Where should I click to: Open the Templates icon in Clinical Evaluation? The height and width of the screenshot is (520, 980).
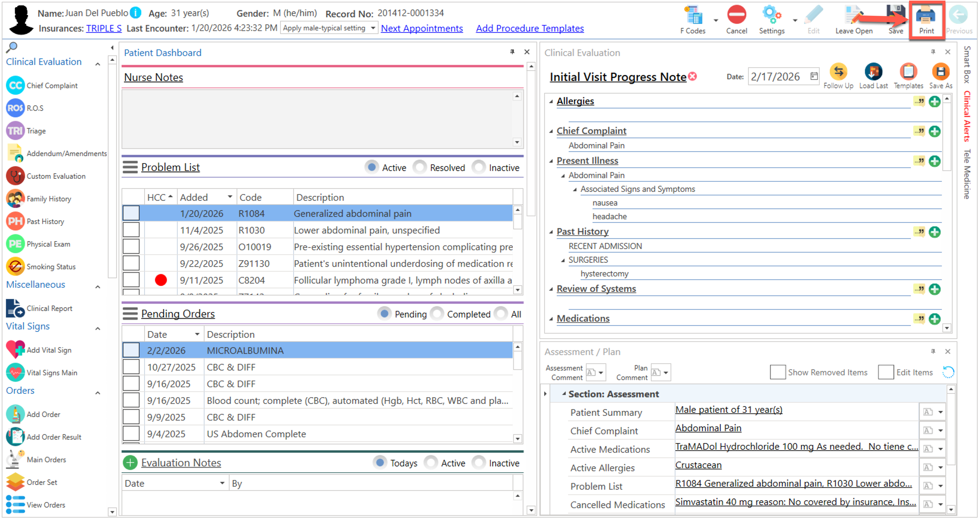(908, 72)
